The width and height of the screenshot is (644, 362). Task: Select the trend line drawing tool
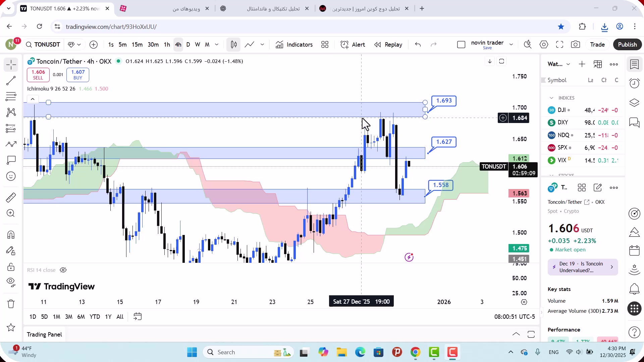[11, 80]
